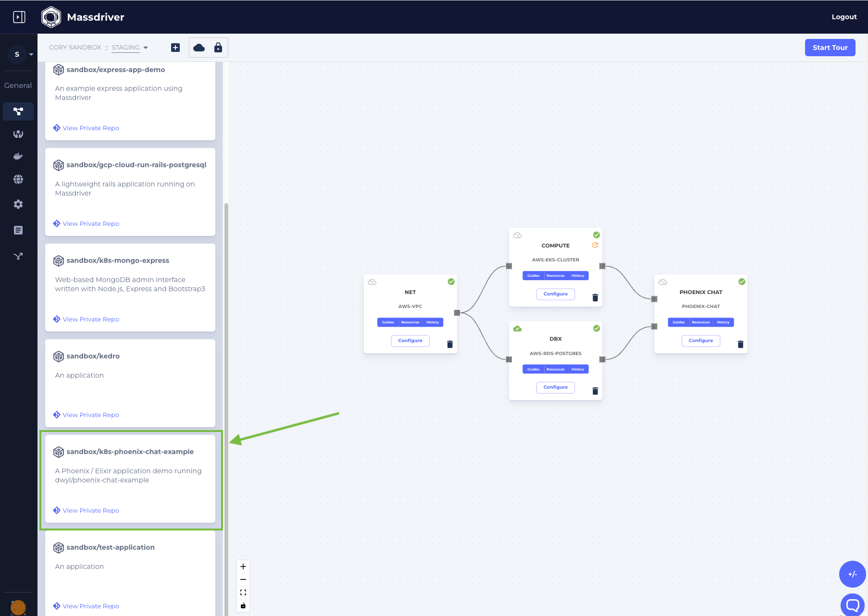Click the green cloud icon on DBX
Screen dimensions: 868x616
518,329
